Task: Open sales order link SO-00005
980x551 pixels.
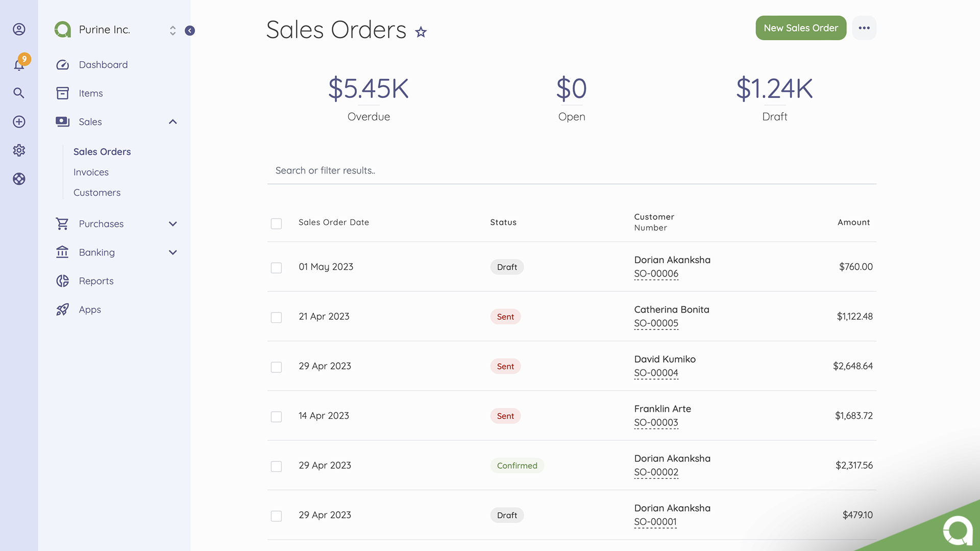Action: tap(656, 323)
